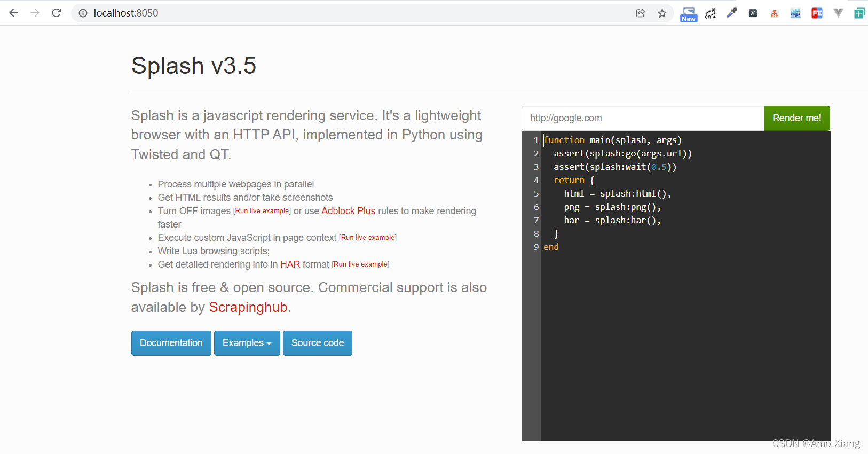Image resolution: width=868 pixels, height=454 pixels.
Task: Click 'Write Lua browsing scripts;' bullet
Action: point(214,251)
